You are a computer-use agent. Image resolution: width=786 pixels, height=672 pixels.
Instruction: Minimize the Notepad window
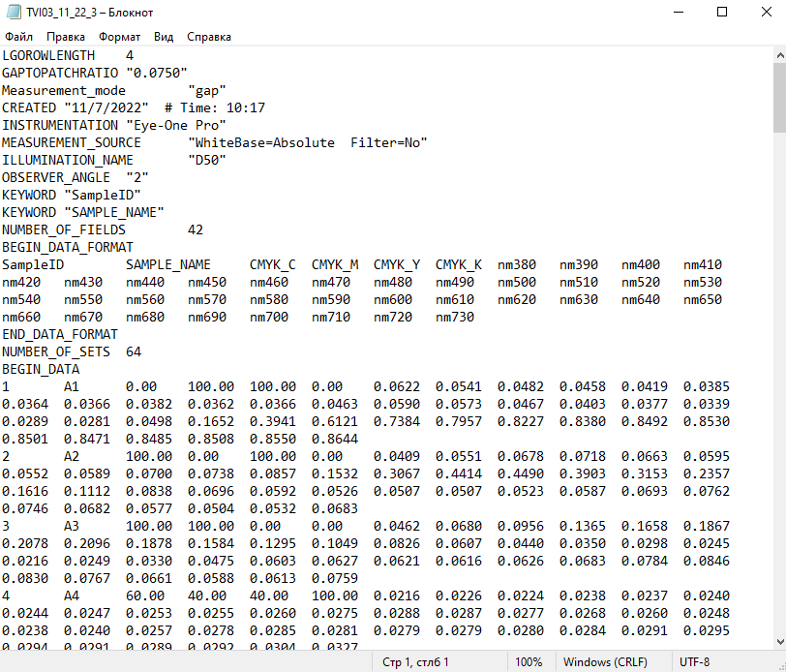pos(679,12)
